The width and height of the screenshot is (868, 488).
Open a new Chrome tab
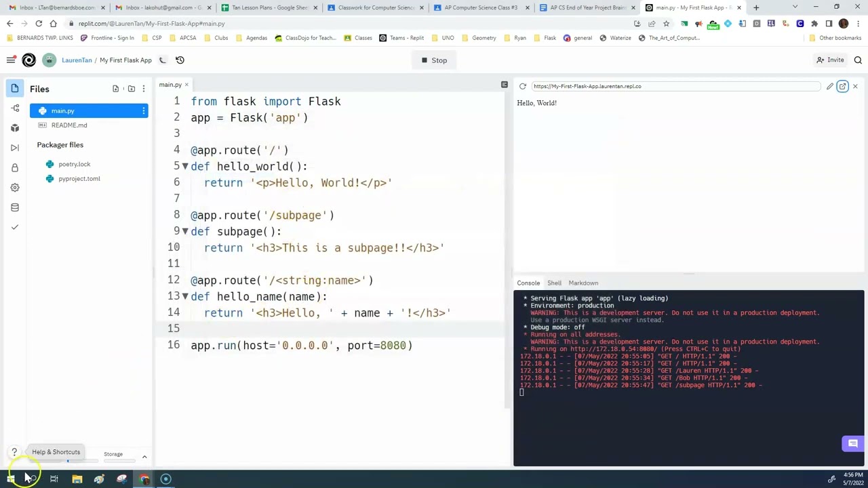coord(756,7)
